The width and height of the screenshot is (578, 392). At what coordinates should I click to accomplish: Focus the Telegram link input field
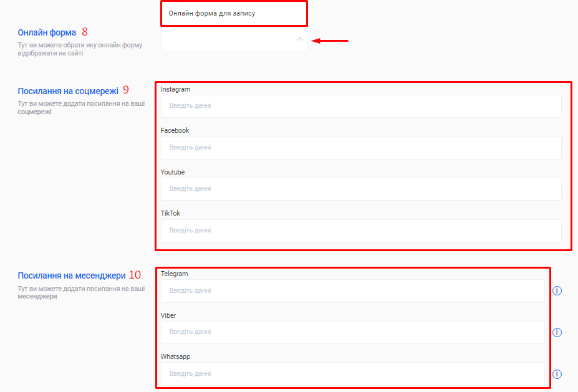click(352, 291)
